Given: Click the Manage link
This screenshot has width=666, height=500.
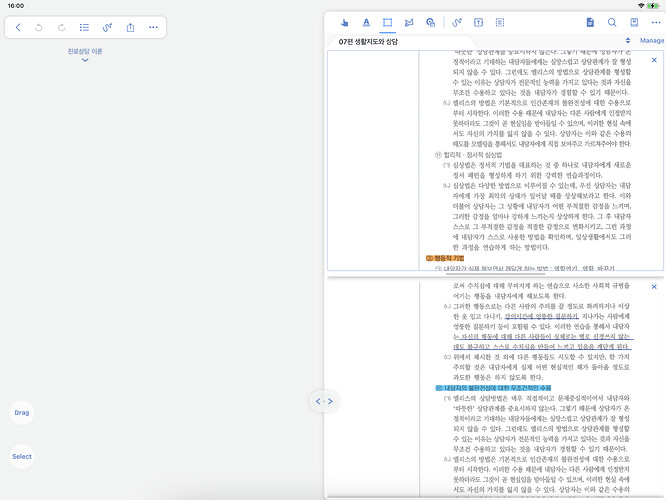Looking at the screenshot, I should pyautogui.click(x=652, y=41).
